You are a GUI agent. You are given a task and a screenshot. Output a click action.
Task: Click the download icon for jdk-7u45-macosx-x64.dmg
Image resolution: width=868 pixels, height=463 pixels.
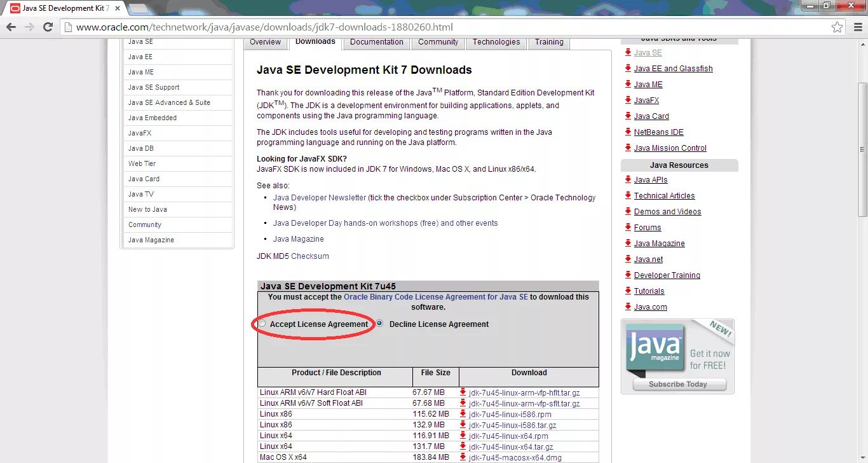pos(463,457)
